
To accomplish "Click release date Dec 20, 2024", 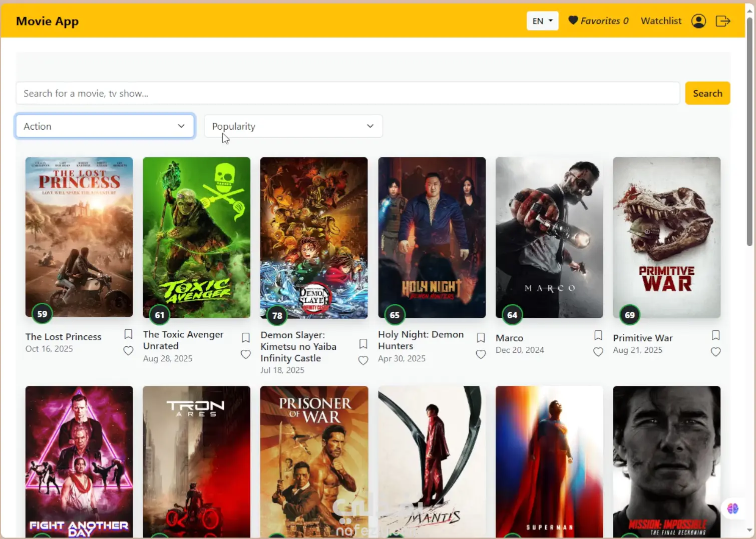I will pos(520,350).
